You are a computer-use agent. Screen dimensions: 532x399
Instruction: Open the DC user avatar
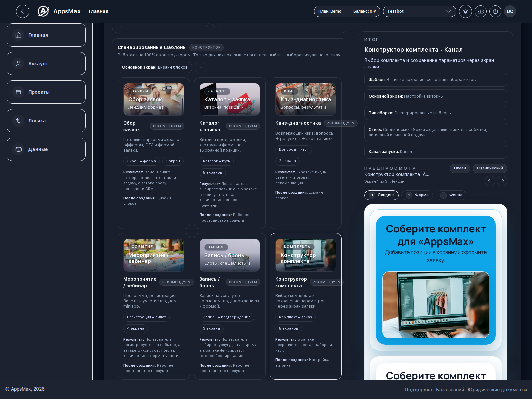click(x=510, y=11)
